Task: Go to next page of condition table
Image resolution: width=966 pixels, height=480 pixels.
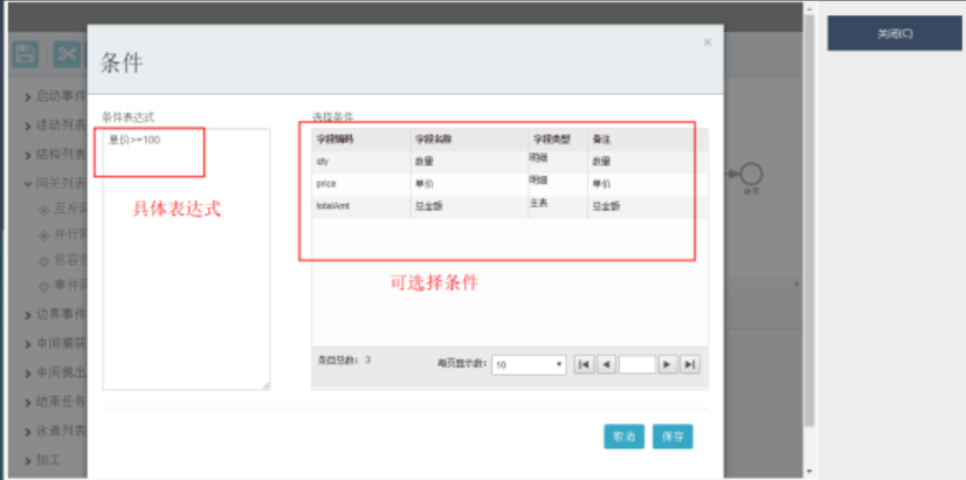Action: point(667,365)
